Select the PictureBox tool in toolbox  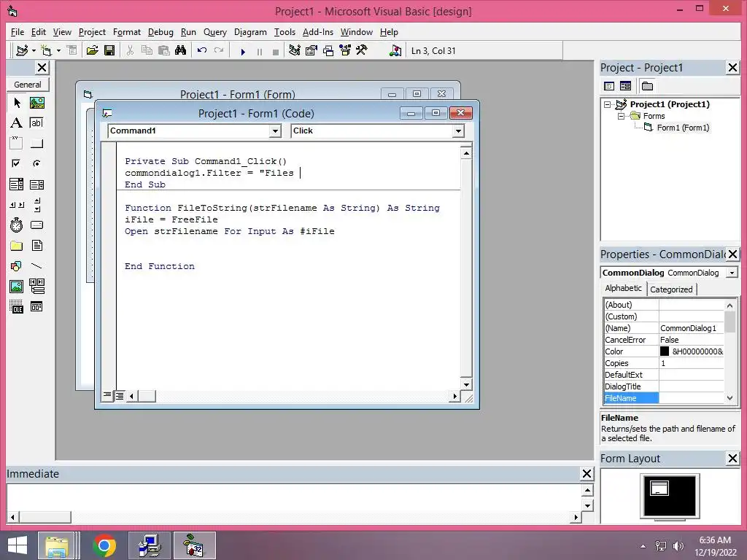coord(36,103)
